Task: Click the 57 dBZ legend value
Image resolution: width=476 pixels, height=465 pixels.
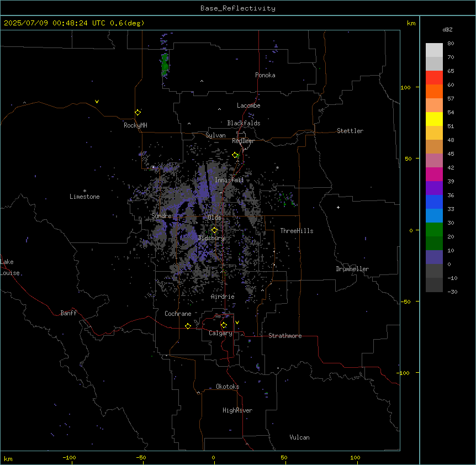Action: [x=451, y=99]
